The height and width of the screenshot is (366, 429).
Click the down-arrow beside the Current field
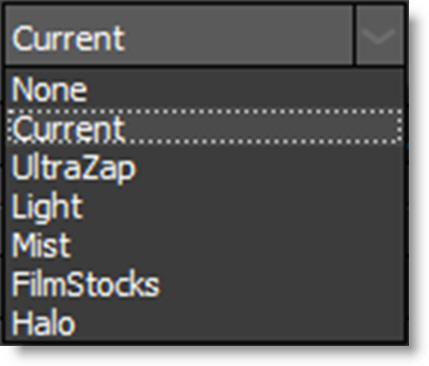coord(380,35)
